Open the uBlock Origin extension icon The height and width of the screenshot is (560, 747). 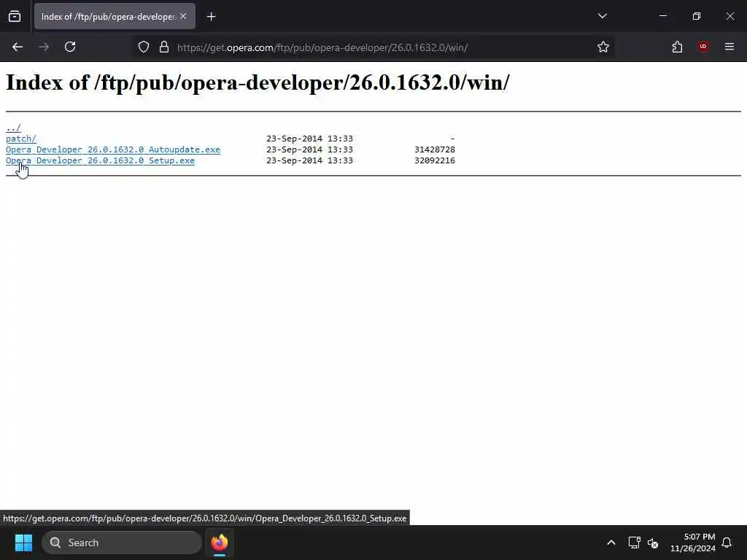[703, 47]
